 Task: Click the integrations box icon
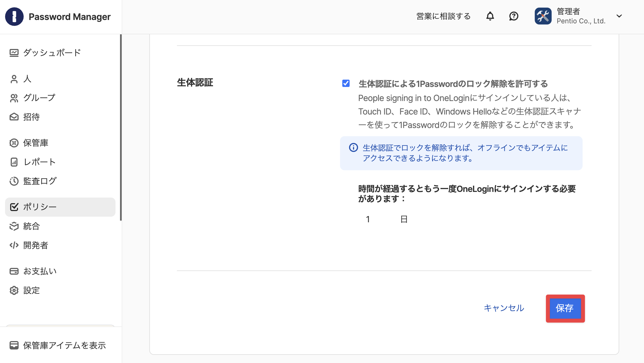point(14,226)
